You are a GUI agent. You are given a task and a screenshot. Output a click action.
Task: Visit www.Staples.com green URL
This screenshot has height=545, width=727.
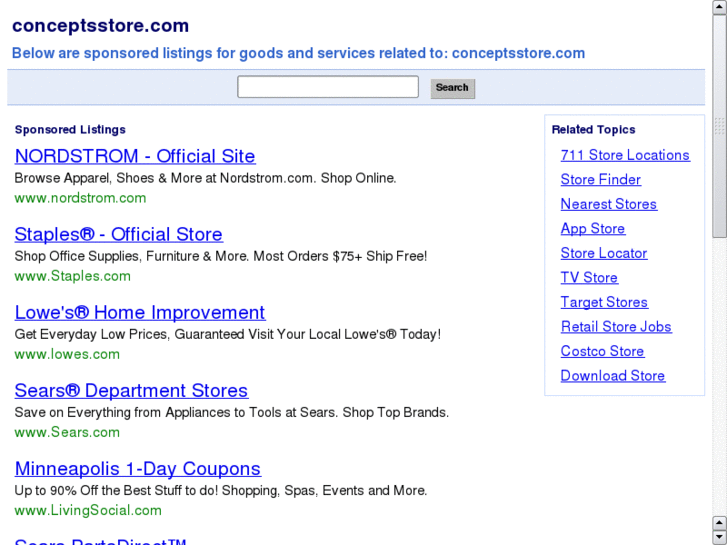(x=73, y=276)
